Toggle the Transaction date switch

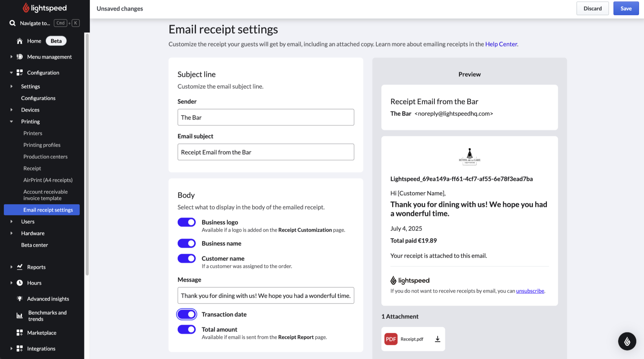point(187,314)
